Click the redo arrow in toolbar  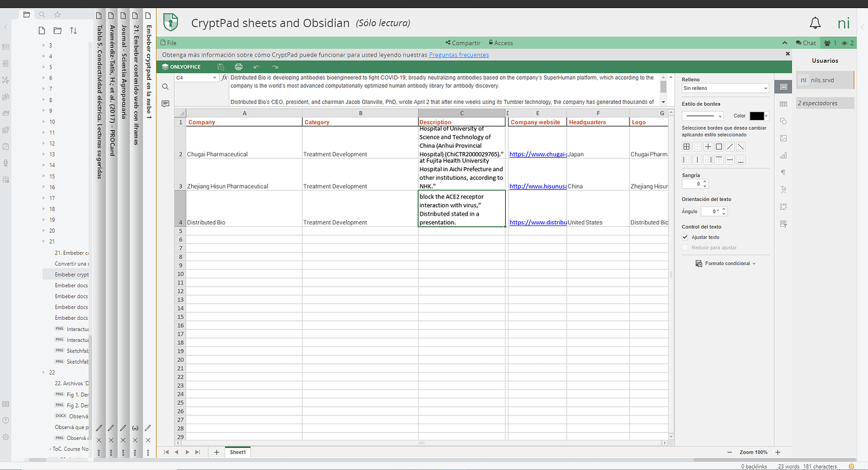coord(275,67)
